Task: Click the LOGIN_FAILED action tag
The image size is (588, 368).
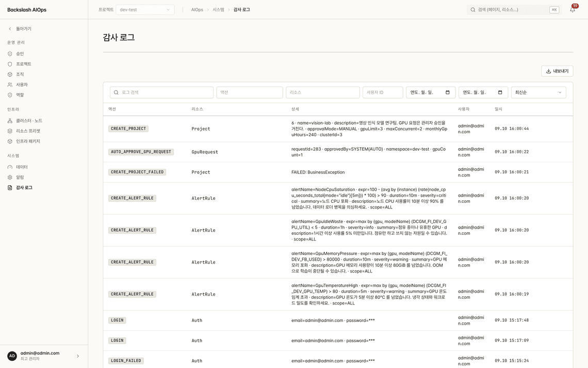Action: click(x=126, y=361)
